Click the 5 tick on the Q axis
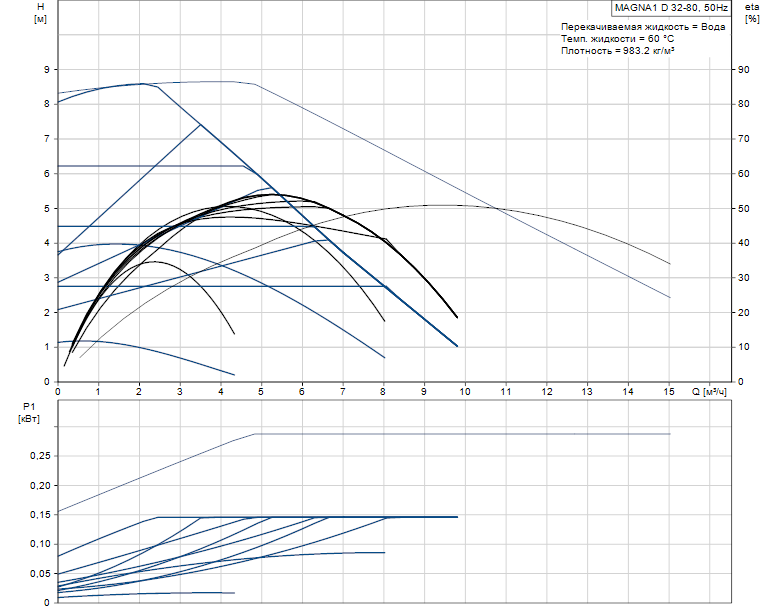 click(261, 392)
